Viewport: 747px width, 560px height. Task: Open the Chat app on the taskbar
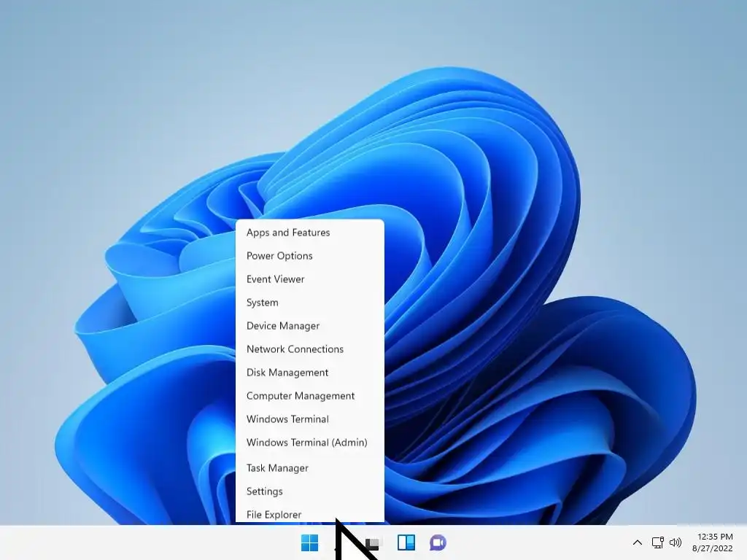[x=438, y=542]
